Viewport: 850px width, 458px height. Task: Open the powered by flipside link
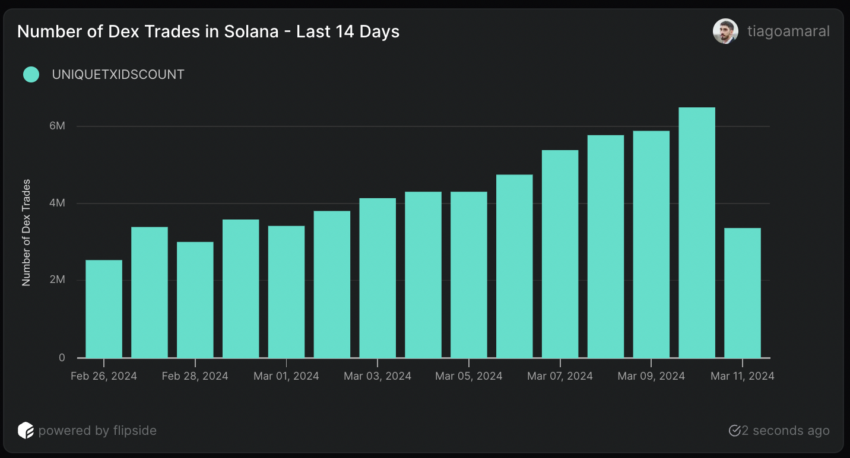click(x=97, y=430)
